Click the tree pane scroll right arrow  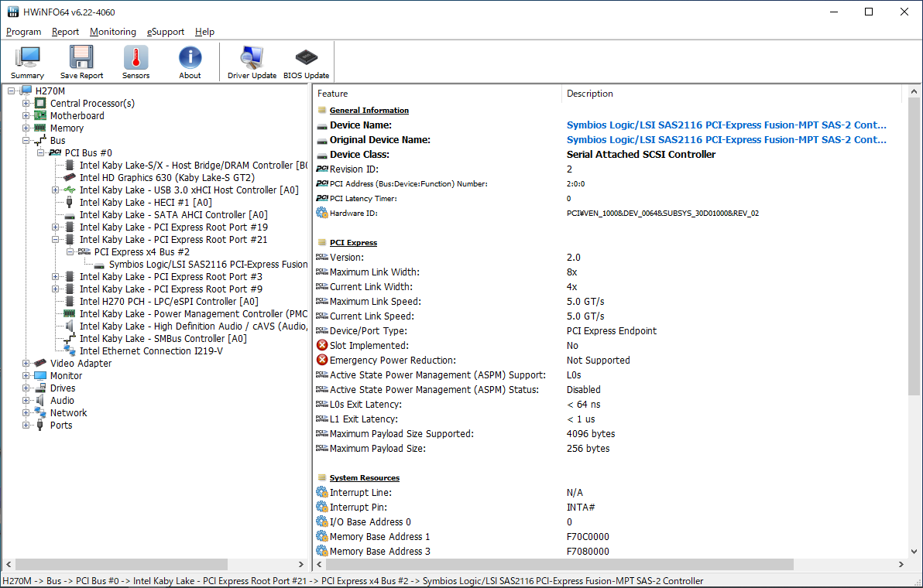301,565
